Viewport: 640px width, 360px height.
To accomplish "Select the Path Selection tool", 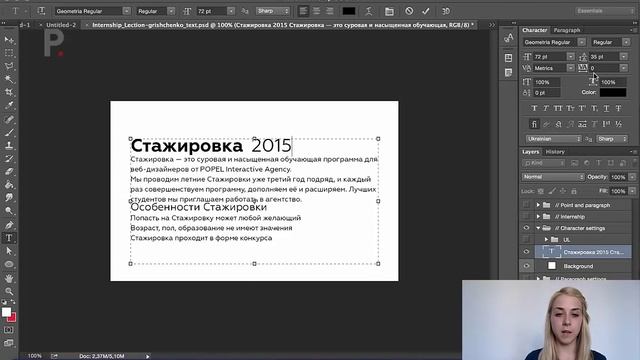I will pos(9,251).
